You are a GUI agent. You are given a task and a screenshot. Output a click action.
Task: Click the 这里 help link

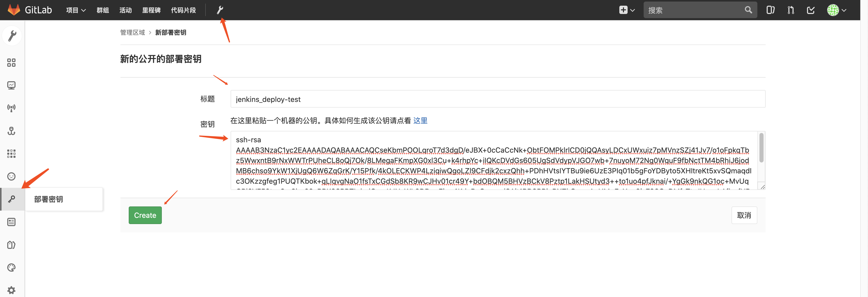[x=420, y=120]
